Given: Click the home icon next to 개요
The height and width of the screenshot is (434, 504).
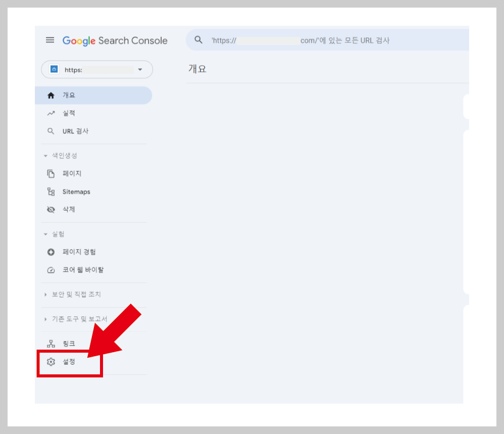Looking at the screenshot, I should 51,95.
